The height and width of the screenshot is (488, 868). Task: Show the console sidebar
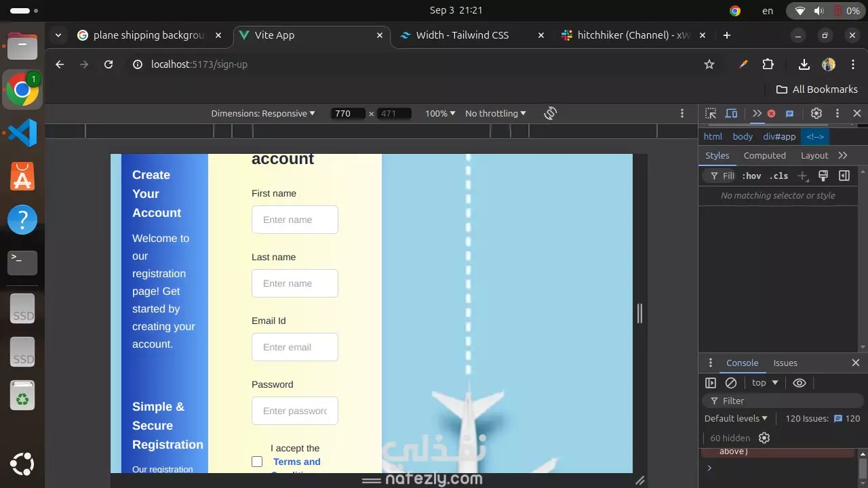click(x=711, y=383)
